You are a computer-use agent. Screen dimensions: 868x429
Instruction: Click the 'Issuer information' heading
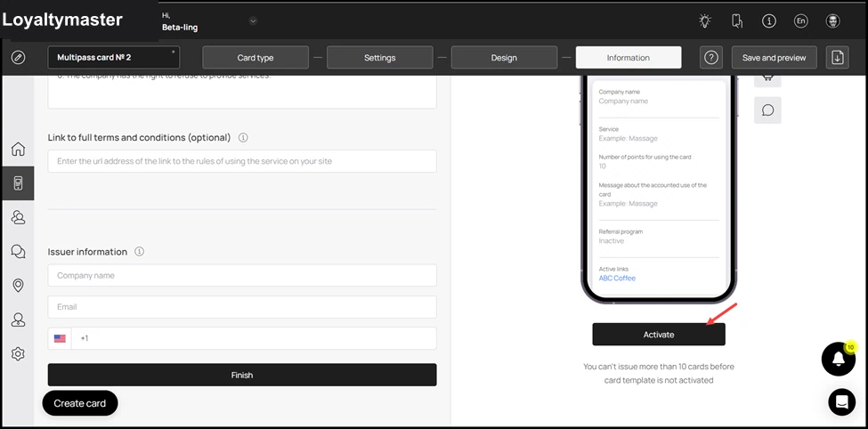pos(87,251)
